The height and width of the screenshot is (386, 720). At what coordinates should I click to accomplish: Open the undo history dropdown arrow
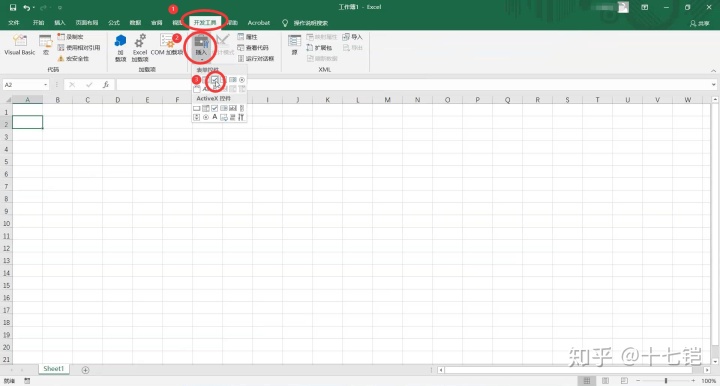pos(34,7)
